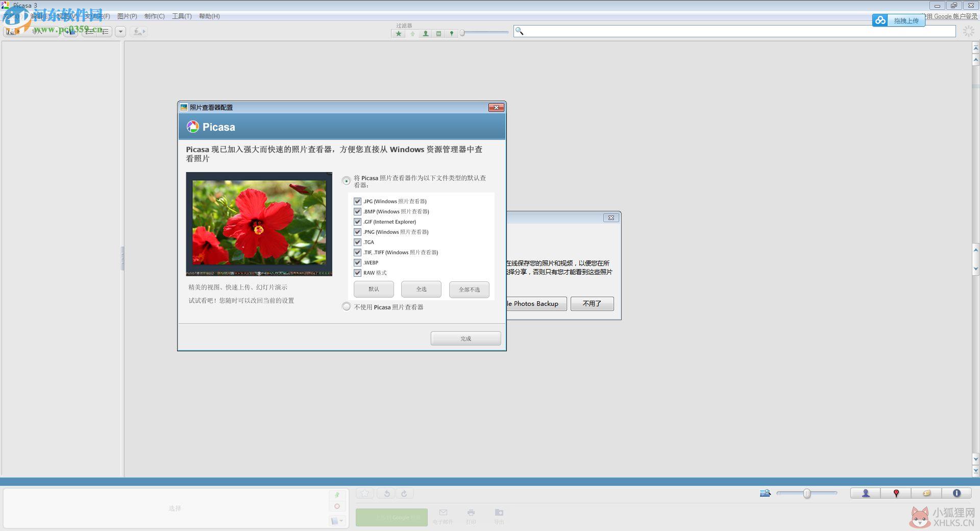Close the 照片查看器配置 dialog

pyautogui.click(x=496, y=107)
